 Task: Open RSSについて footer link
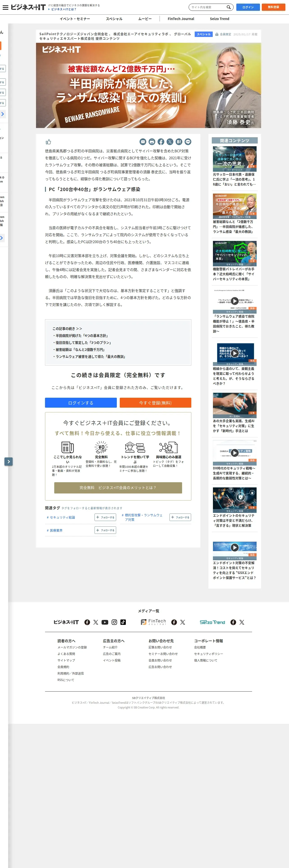(x=65, y=680)
